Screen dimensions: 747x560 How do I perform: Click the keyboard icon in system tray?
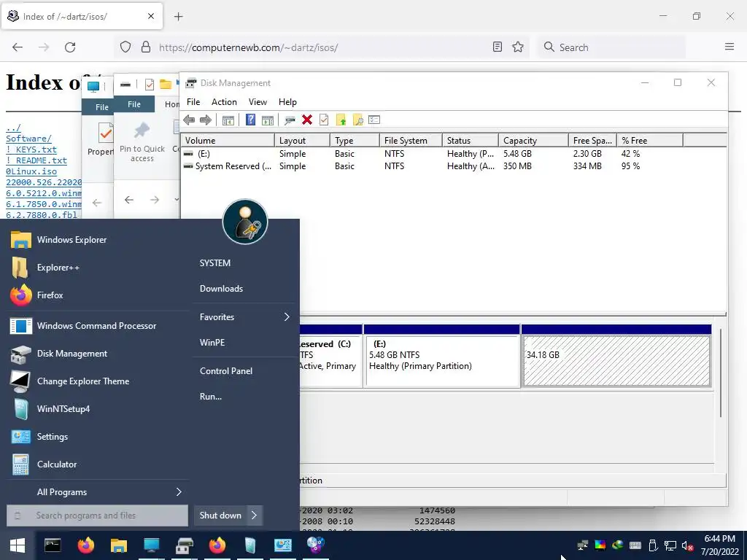pos(635,545)
